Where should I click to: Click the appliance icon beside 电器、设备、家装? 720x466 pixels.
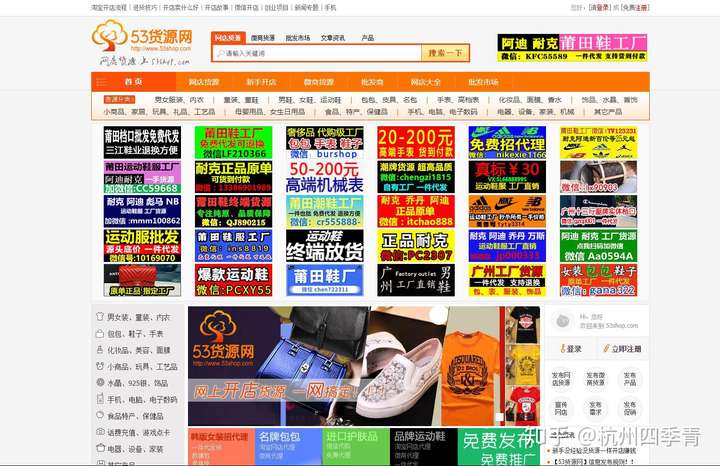click(x=100, y=448)
